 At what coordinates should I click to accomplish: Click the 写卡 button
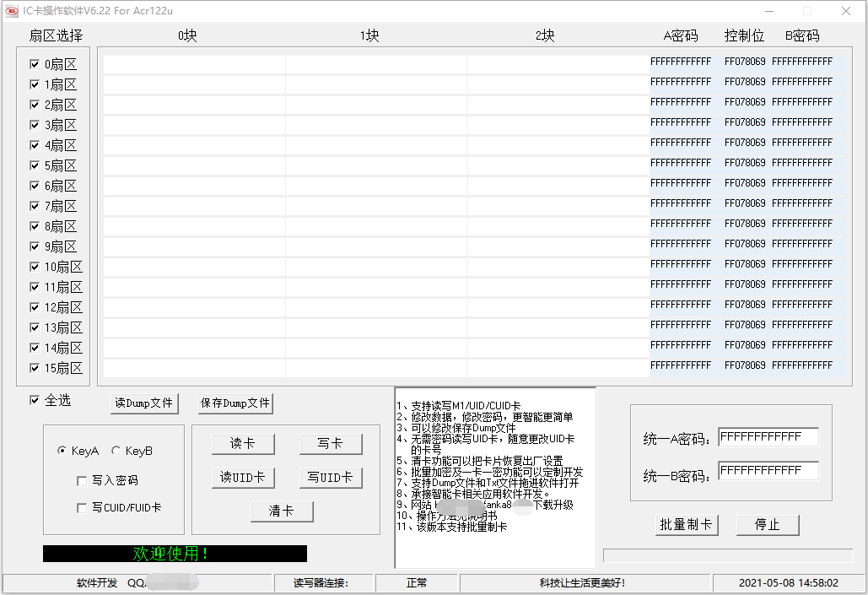pos(331,444)
